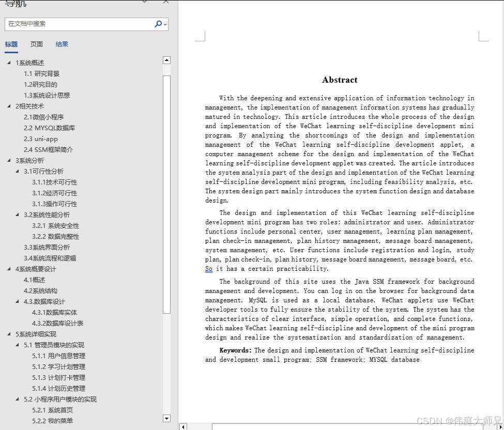Jump to heading 5.2.1 系统首页
The width and height of the screenshot is (504, 430).
[52, 410]
